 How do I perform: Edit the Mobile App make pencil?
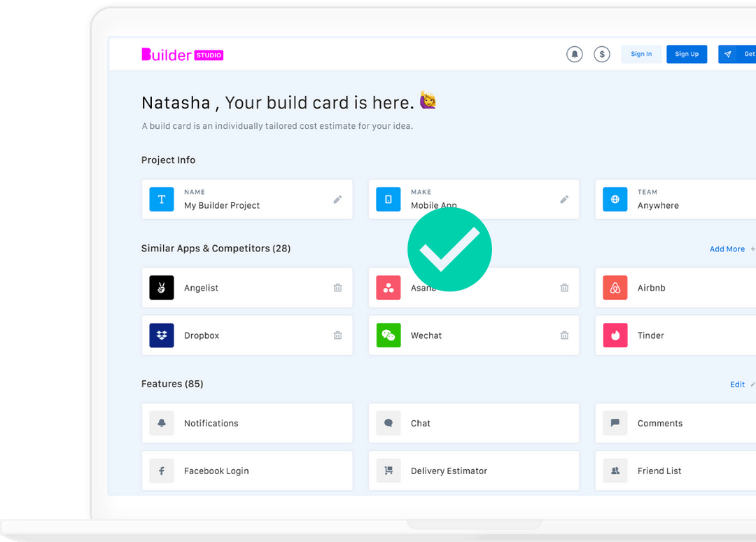coord(564,199)
